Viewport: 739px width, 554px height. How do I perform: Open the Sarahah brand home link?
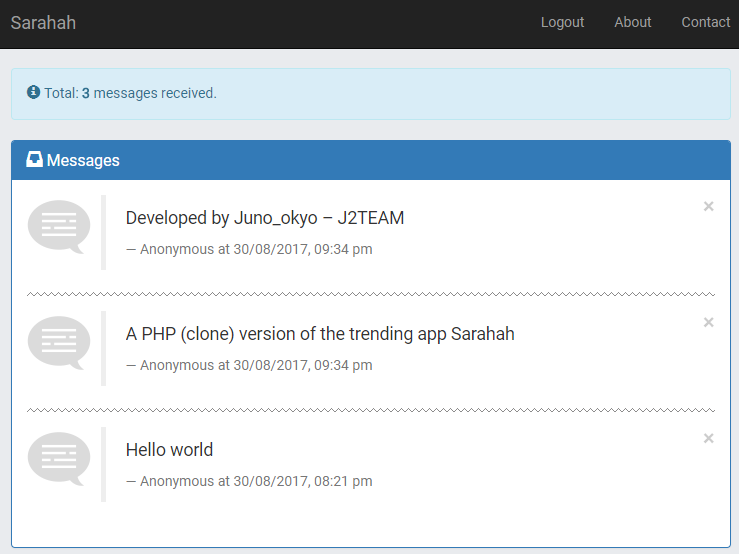tap(43, 23)
